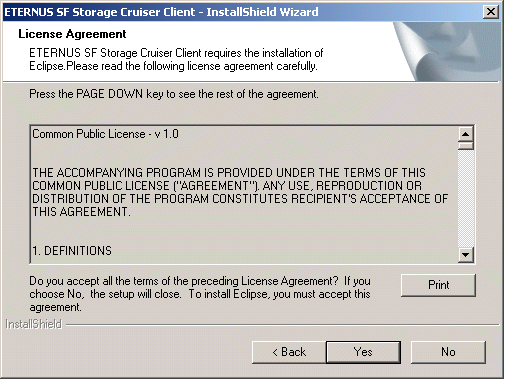Click the 'Common Public License - v 1.0' line
Viewport: 505px width, 379px height.
point(105,134)
